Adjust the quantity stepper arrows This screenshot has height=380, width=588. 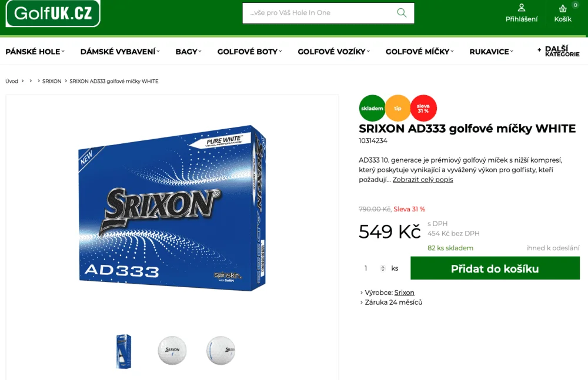click(383, 268)
